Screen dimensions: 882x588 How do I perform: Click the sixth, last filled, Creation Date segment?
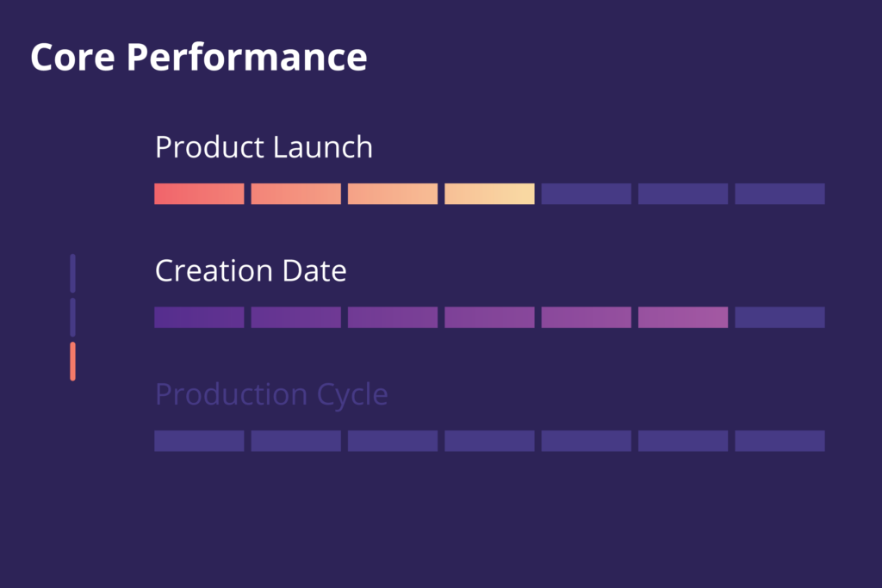click(x=683, y=318)
